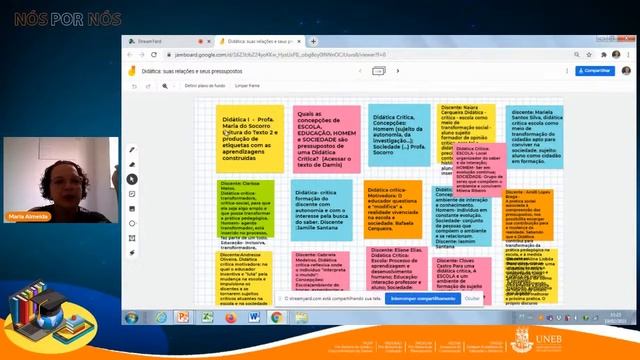Click browser forward arrow
The width and height of the screenshot is (640, 360).
[x=142, y=54]
